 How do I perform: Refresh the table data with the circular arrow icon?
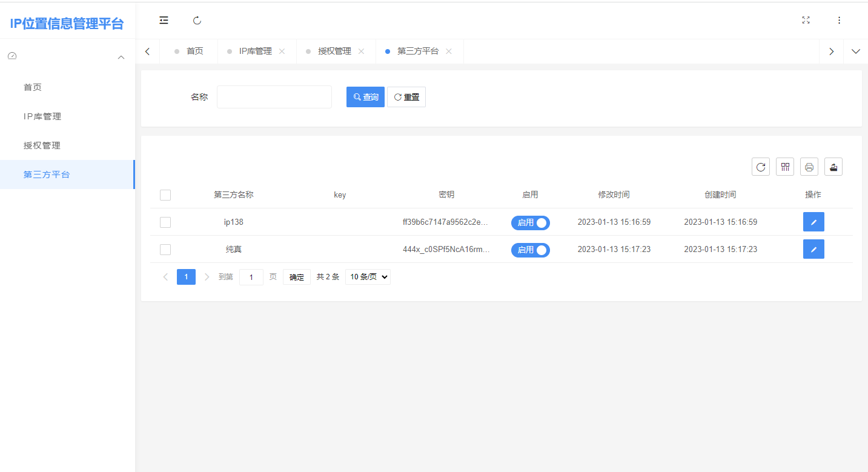point(760,167)
